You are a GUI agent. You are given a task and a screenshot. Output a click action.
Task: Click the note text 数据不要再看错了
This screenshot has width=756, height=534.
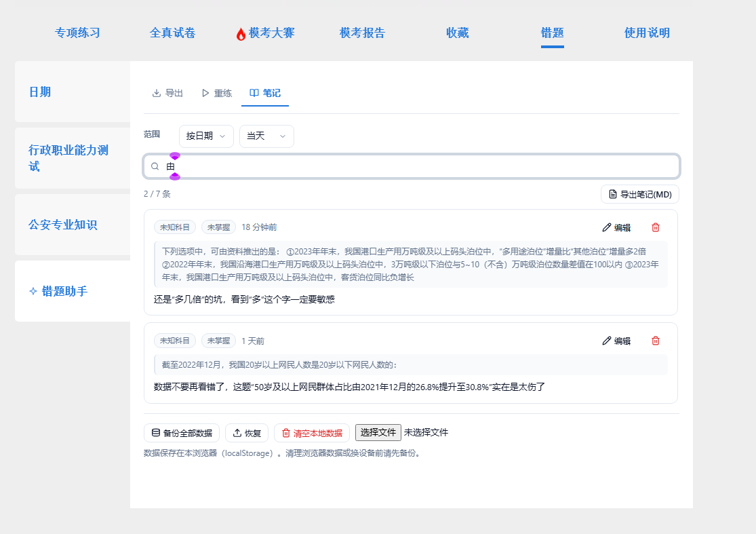click(350, 387)
